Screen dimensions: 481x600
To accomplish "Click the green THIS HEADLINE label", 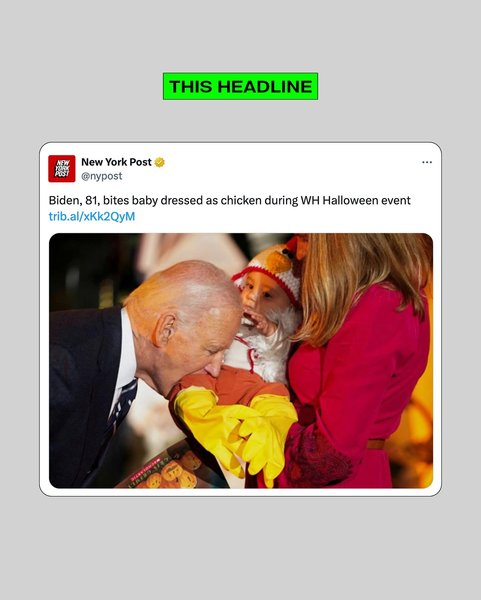I will [x=240, y=86].
